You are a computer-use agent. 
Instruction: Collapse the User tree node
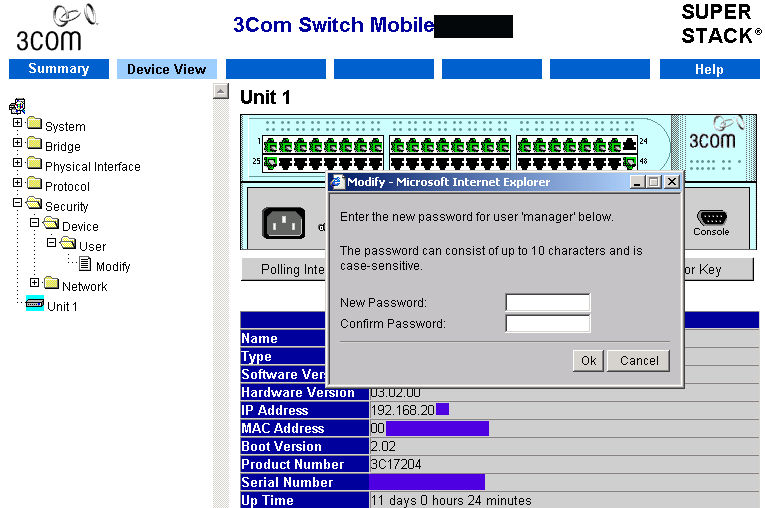[x=52, y=243]
